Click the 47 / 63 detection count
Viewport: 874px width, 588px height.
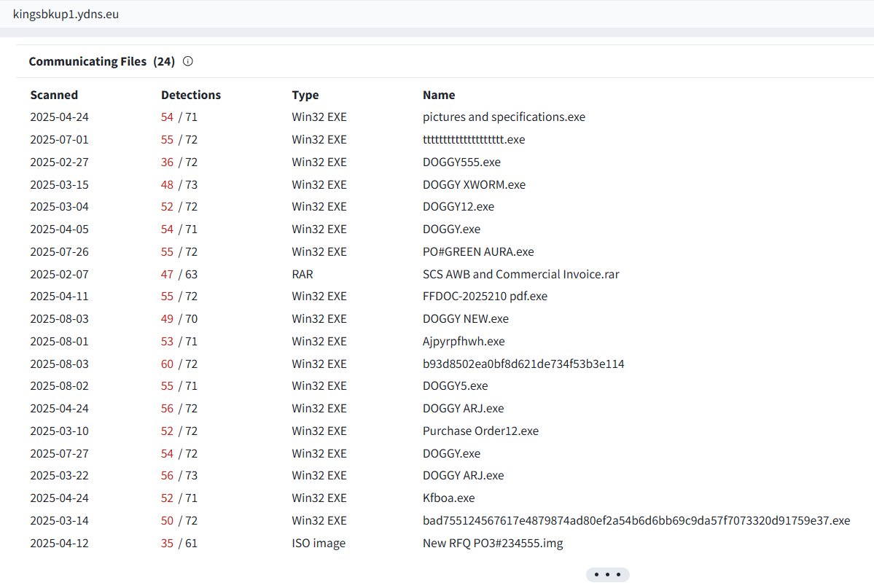point(179,274)
